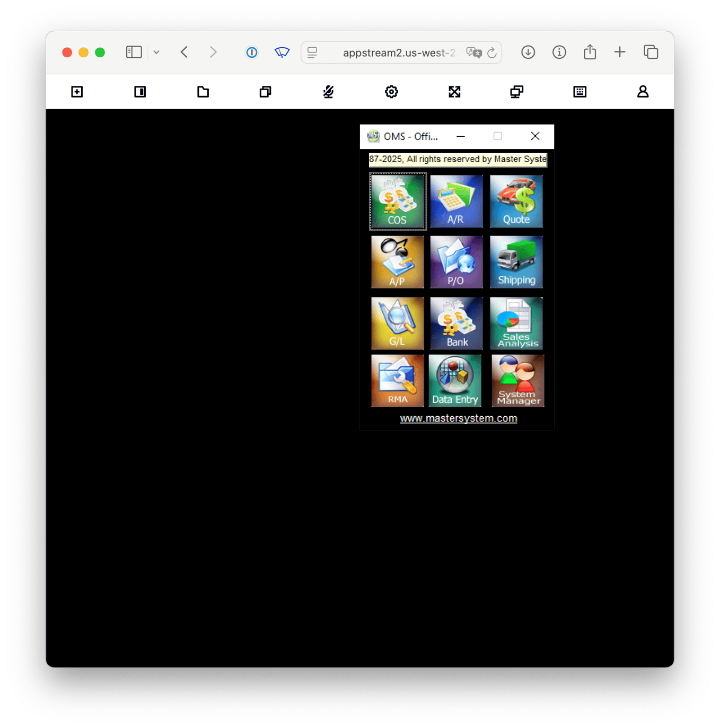Show the on-screen keyboard
Image resolution: width=720 pixels, height=728 pixels.
[579, 91]
